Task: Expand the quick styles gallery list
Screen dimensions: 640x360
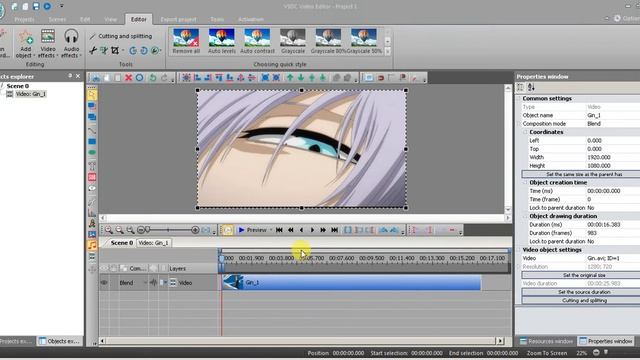Action: click(x=387, y=51)
